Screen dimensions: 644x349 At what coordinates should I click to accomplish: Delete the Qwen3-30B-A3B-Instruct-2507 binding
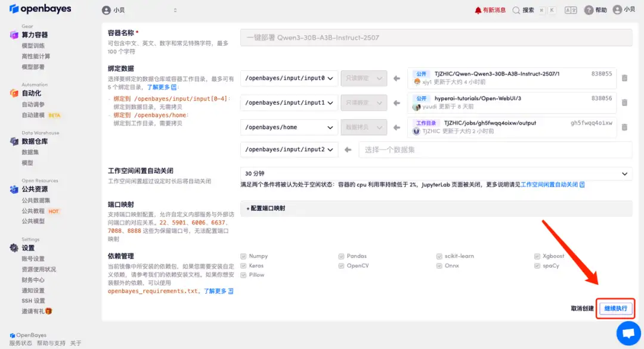tap(624, 78)
